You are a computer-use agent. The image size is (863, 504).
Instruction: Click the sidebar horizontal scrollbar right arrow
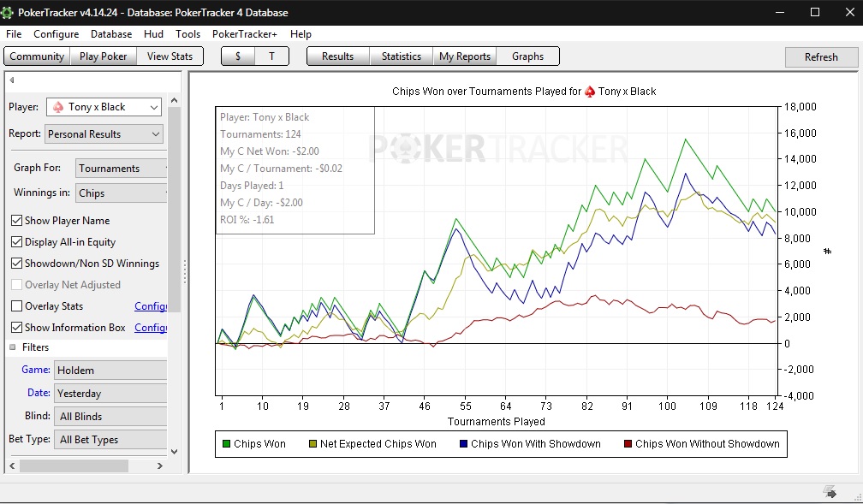click(160, 466)
